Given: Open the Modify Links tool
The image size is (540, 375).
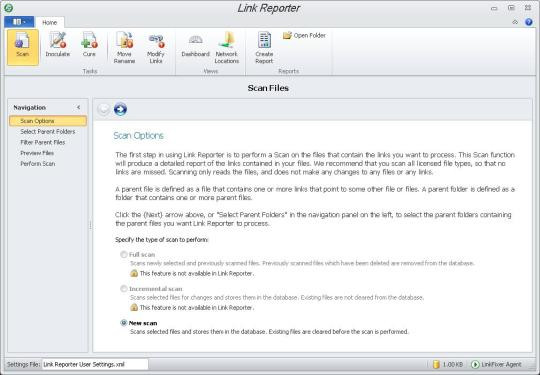Looking at the screenshot, I should tap(156, 48).
